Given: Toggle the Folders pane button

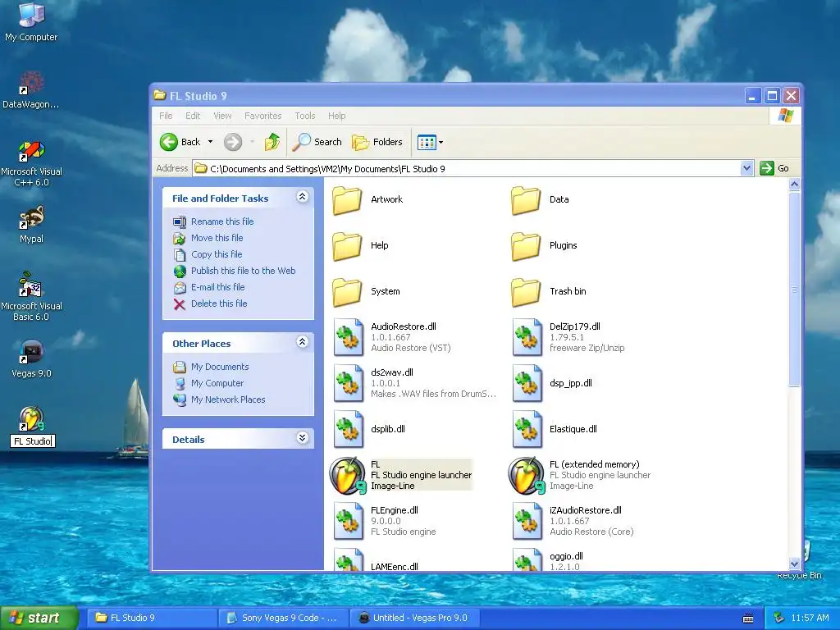Looking at the screenshot, I should coord(377,142).
